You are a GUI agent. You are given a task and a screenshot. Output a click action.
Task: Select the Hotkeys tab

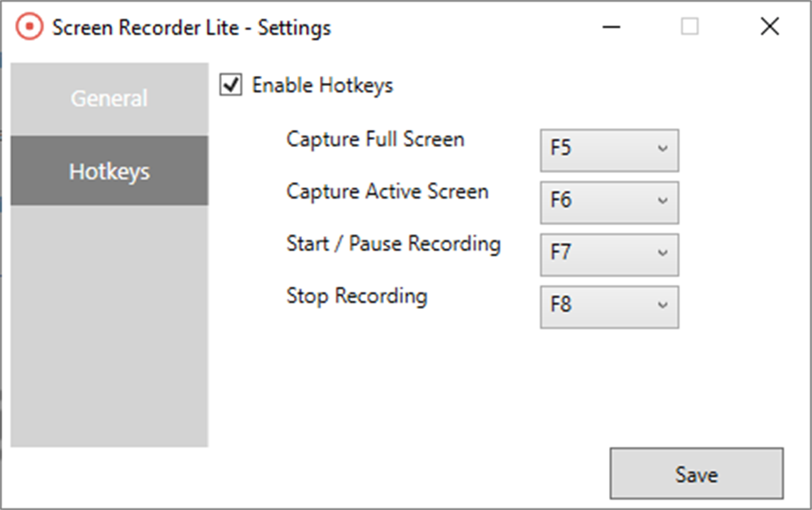[109, 170]
